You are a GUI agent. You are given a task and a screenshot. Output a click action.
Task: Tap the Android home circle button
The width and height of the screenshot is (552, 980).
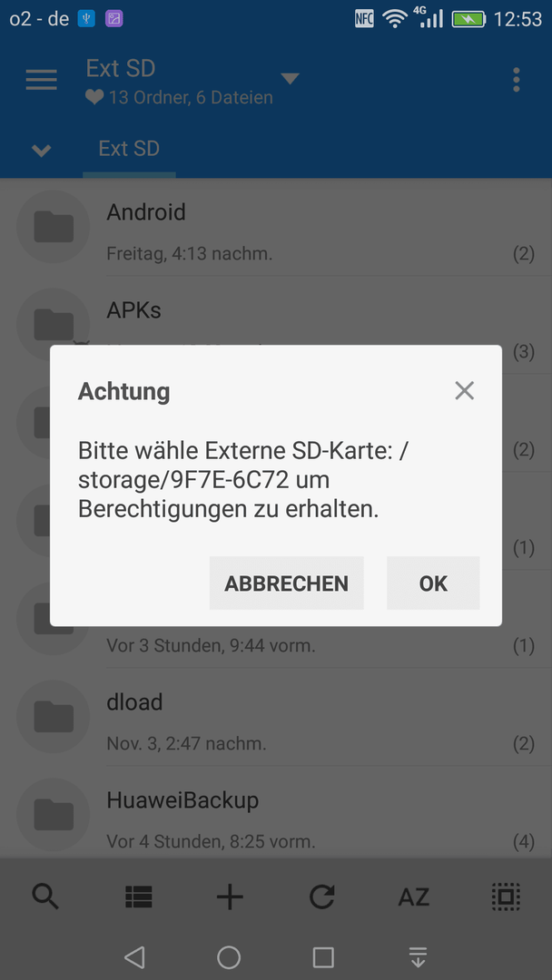point(229,957)
